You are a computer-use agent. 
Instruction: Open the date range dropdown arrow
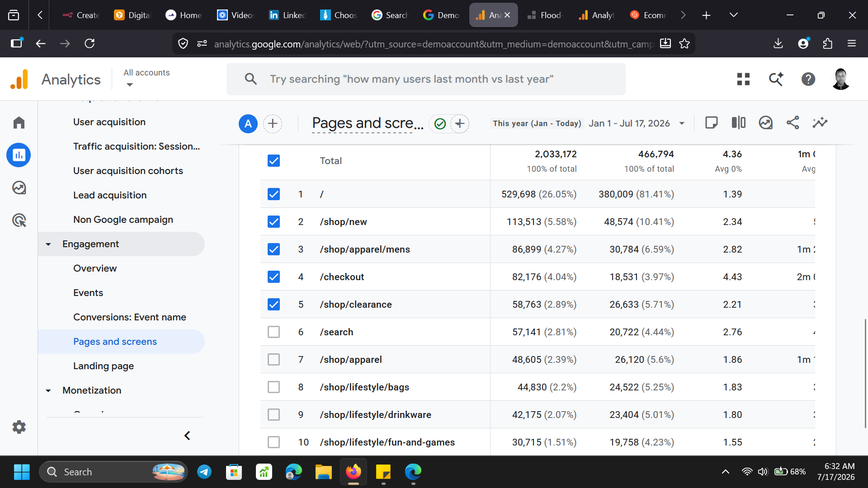pos(682,123)
